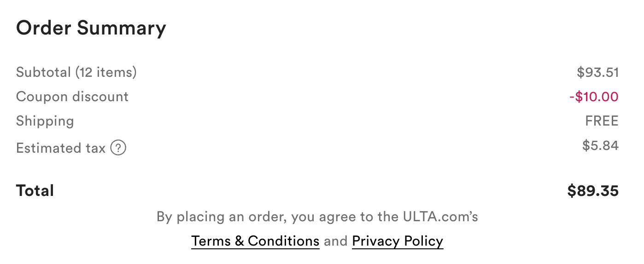Click the $89.35 total amount

tap(593, 190)
